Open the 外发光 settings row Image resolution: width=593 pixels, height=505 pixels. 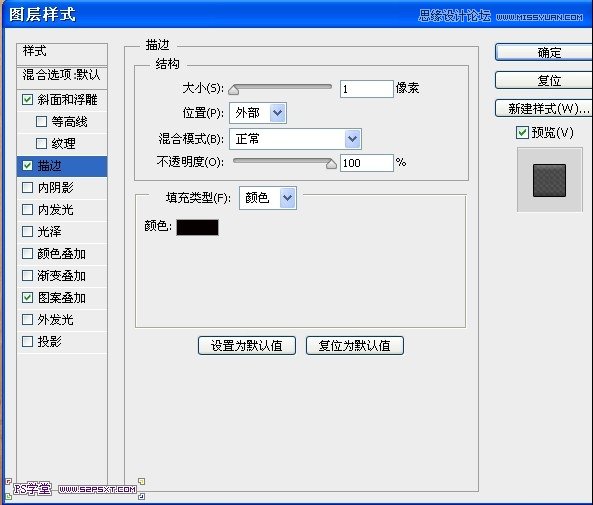[x=62, y=320]
